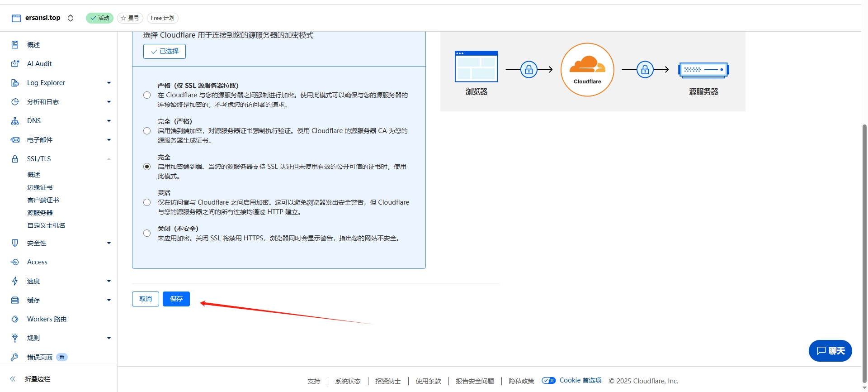The height and width of the screenshot is (392, 868).
Task: Open 边缘证书 under SSL/TLS
Action: [40, 187]
